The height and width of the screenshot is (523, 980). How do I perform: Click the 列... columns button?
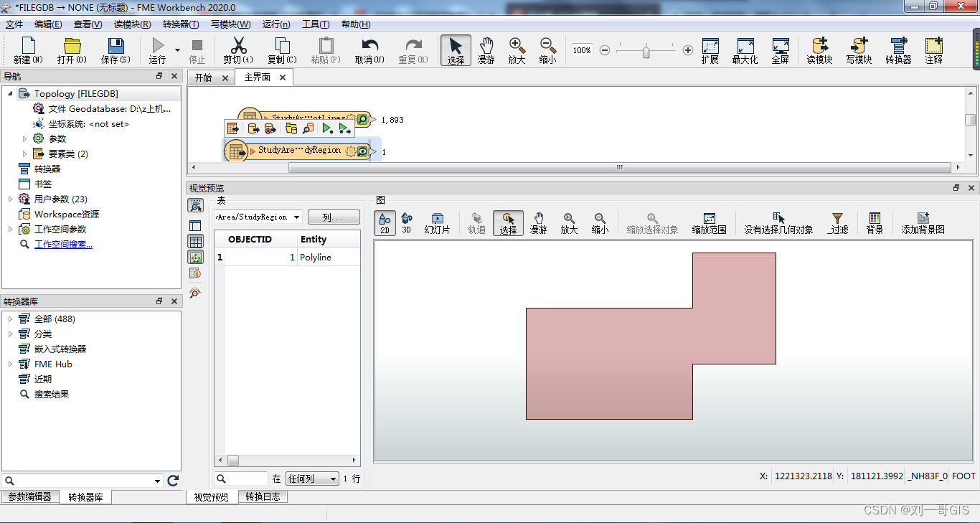[x=334, y=217]
